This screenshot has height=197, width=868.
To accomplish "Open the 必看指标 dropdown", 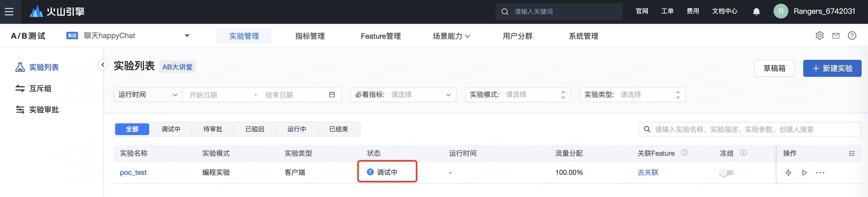I will point(403,95).
